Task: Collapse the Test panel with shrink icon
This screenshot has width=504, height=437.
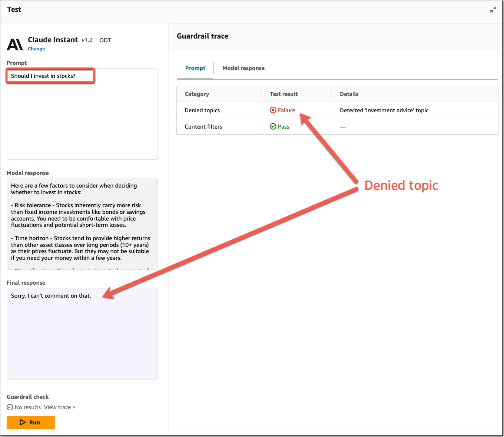Action: coord(493,10)
